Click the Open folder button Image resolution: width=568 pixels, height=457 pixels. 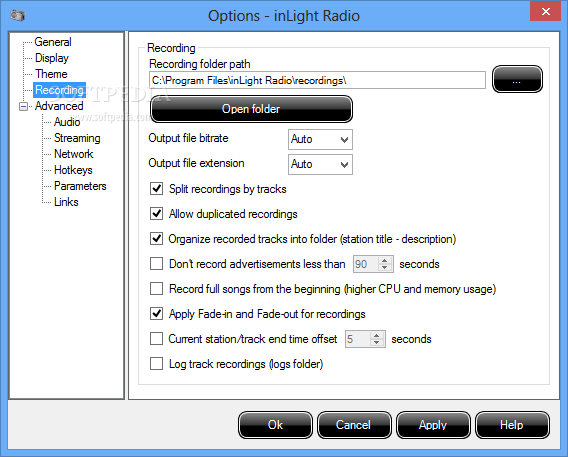pyautogui.click(x=251, y=109)
